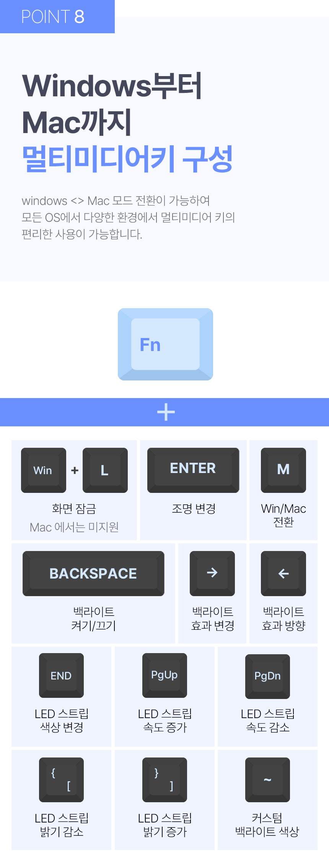
Task: Click the PgDn key icon
Action: click(267, 676)
